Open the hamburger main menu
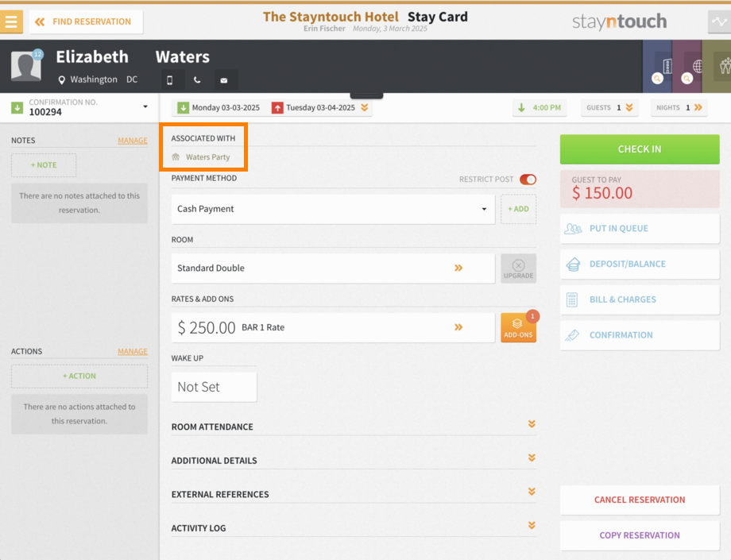Screen dimensions: 731x560 tap(11, 21)
